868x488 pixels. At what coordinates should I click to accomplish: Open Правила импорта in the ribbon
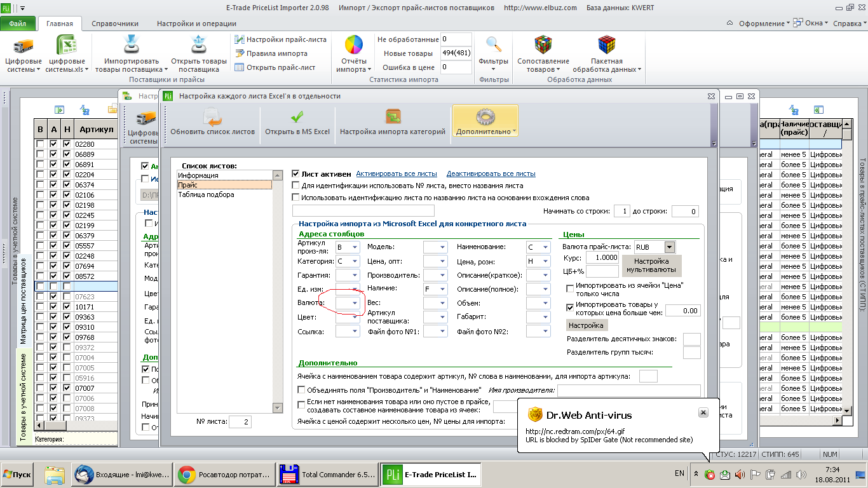271,53
